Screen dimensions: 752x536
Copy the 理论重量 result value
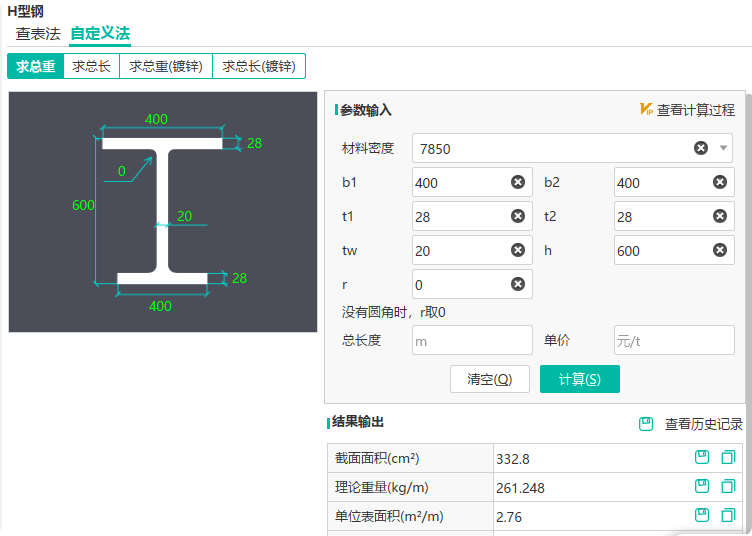(x=728, y=487)
